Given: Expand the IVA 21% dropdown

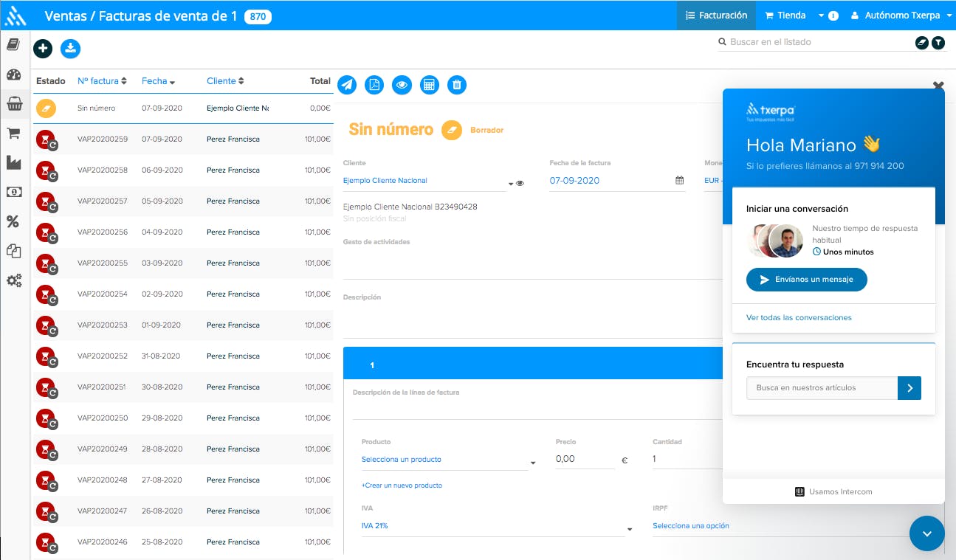Looking at the screenshot, I should [x=629, y=529].
